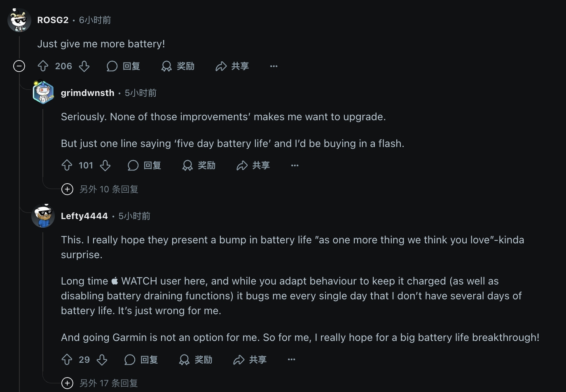Screen dimensions: 566x392
Task: Give award to Lefty4444's comment
Action: point(196,359)
